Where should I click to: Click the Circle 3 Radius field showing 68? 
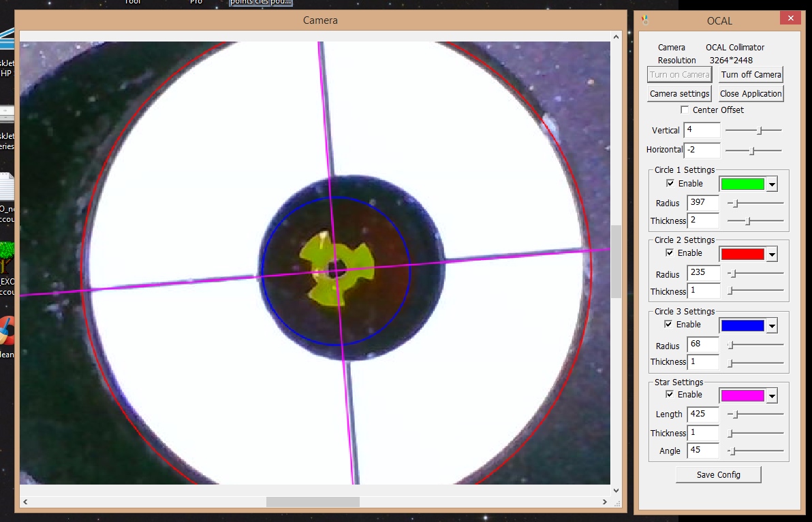703,344
